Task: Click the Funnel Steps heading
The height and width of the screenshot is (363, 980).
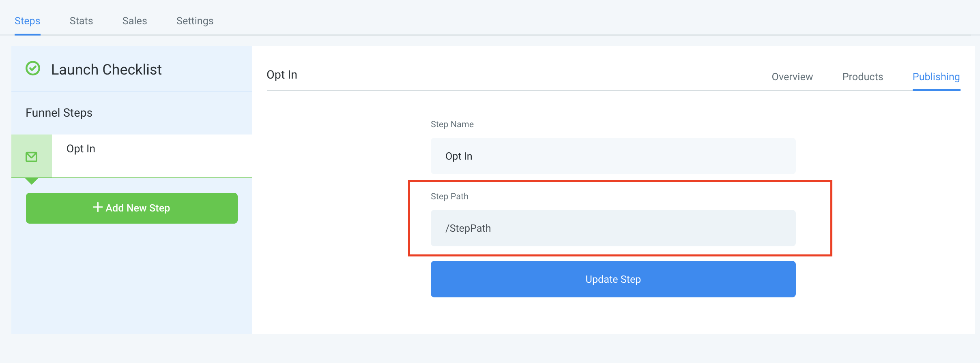Action: (x=59, y=113)
